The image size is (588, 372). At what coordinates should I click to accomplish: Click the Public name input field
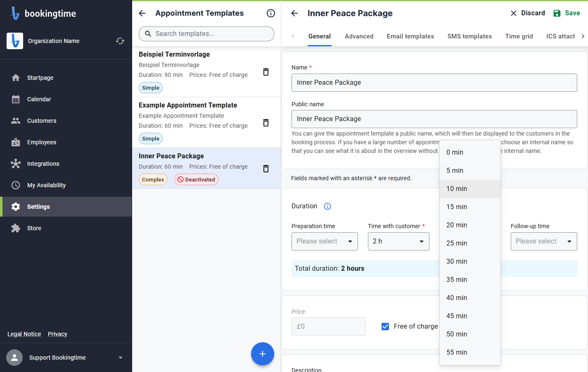(434, 119)
